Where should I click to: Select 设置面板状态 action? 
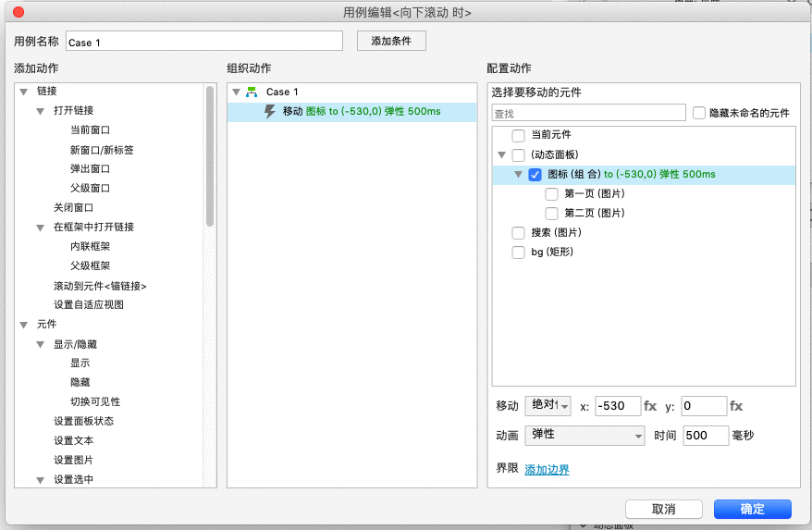(x=83, y=421)
